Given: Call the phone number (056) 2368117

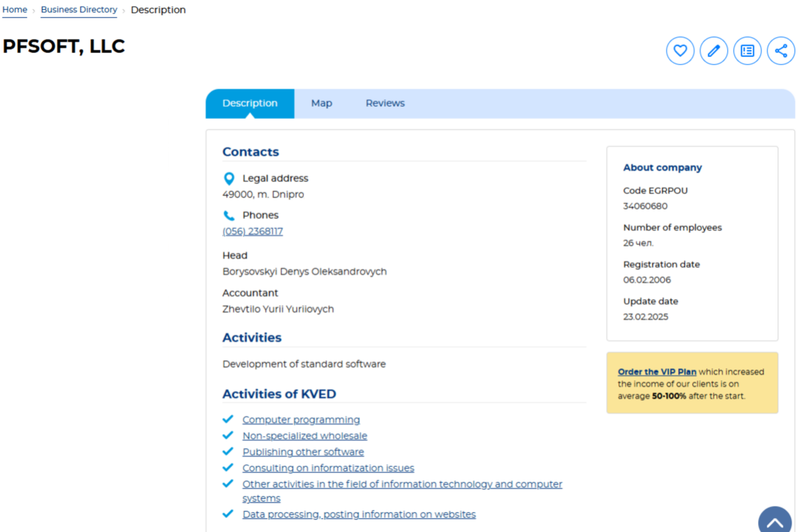Looking at the screenshot, I should pyautogui.click(x=253, y=231).
